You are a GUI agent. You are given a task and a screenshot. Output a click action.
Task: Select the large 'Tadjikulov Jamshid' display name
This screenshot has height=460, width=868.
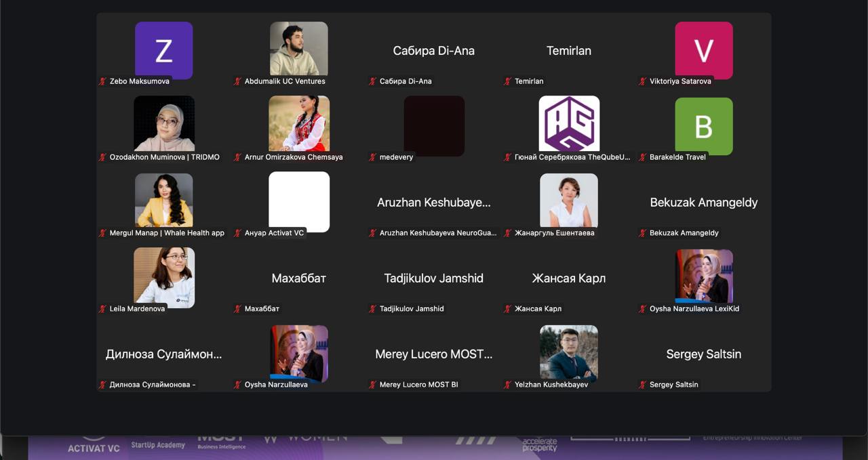[x=434, y=278]
